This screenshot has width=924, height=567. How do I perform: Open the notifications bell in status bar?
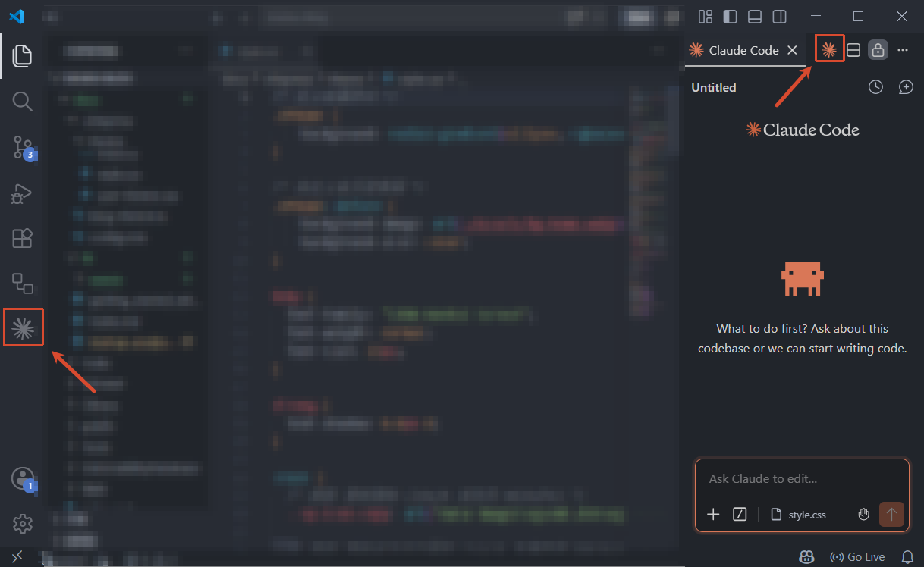pos(907,557)
